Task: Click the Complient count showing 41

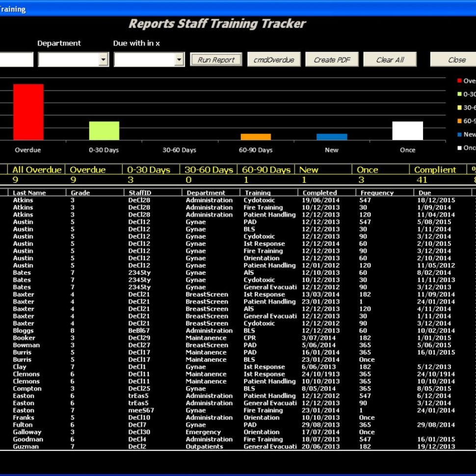Action: pos(422,180)
